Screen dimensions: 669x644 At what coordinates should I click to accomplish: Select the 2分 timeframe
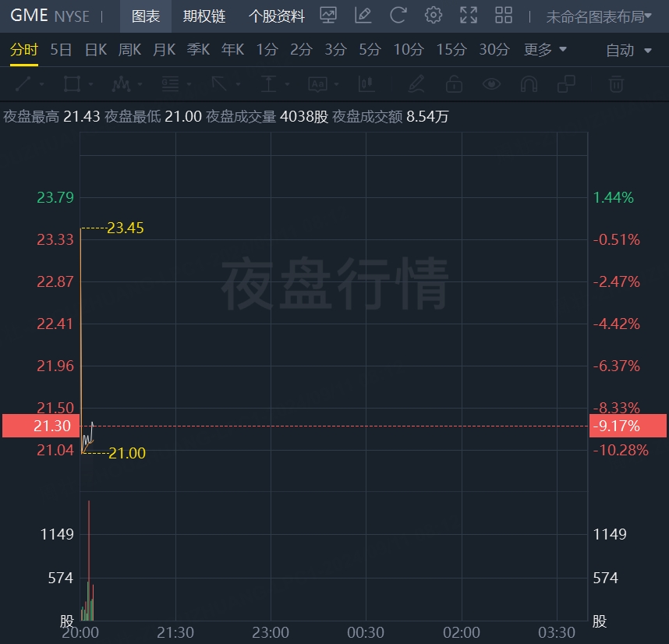pos(301,50)
